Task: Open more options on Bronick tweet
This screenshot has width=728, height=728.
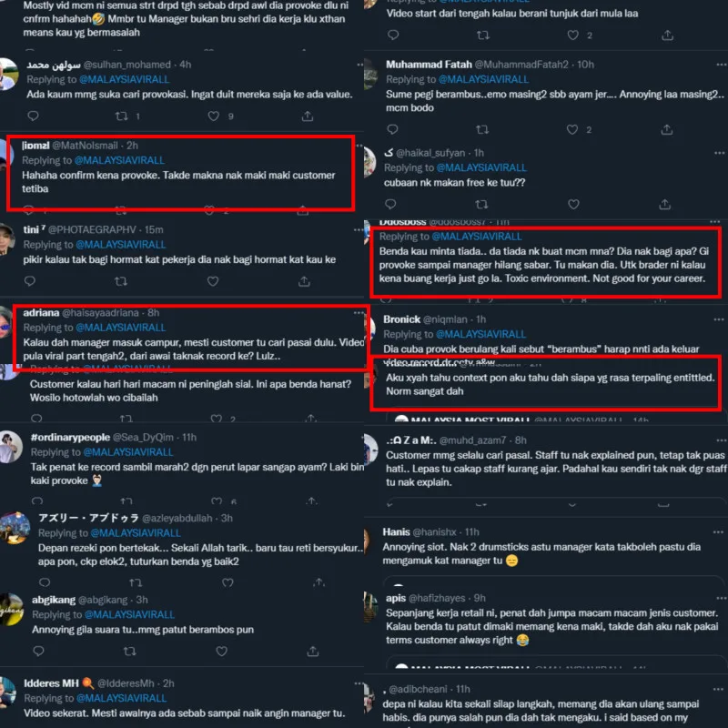Action: click(x=719, y=319)
